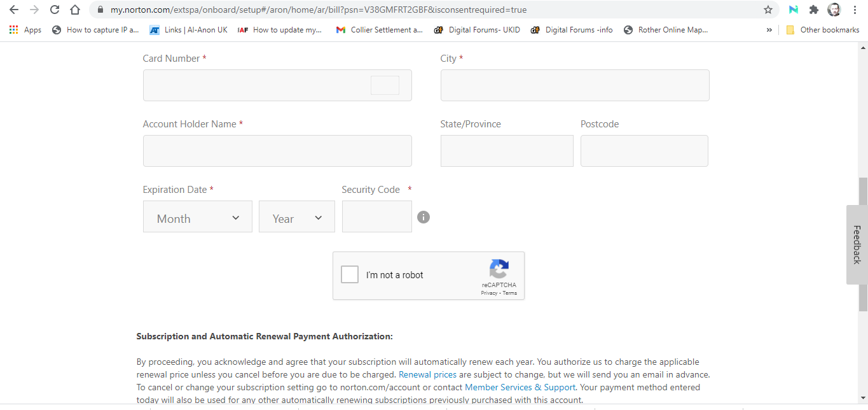
Task: Open the expiration Year dropdown
Action: click(x=297, y=217)
